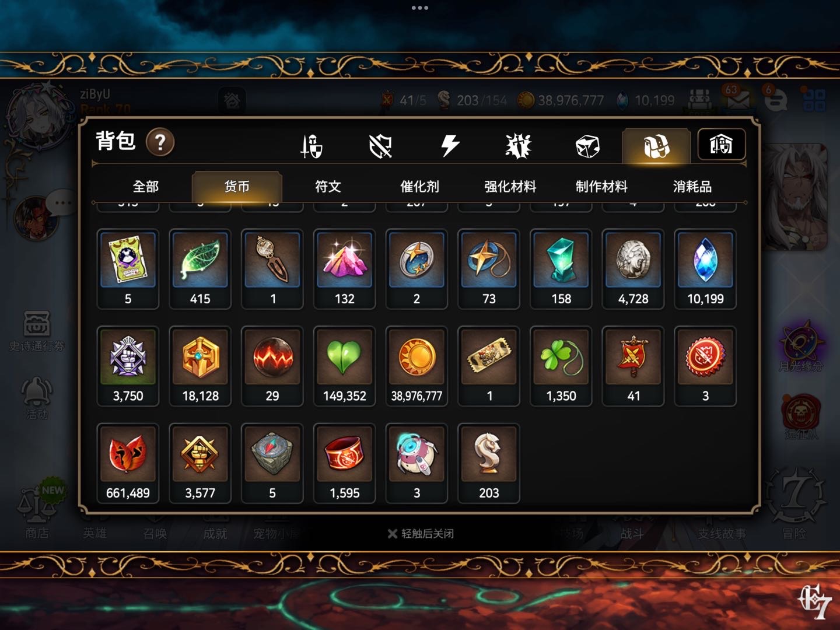Select the dice cube category icon
This screenshot has width=840, height=630.
click(587, 146)
